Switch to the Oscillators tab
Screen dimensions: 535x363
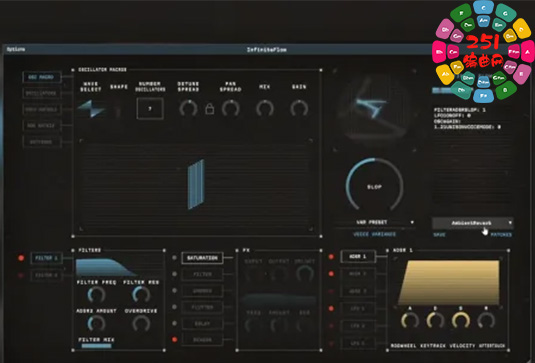[42, 93]
